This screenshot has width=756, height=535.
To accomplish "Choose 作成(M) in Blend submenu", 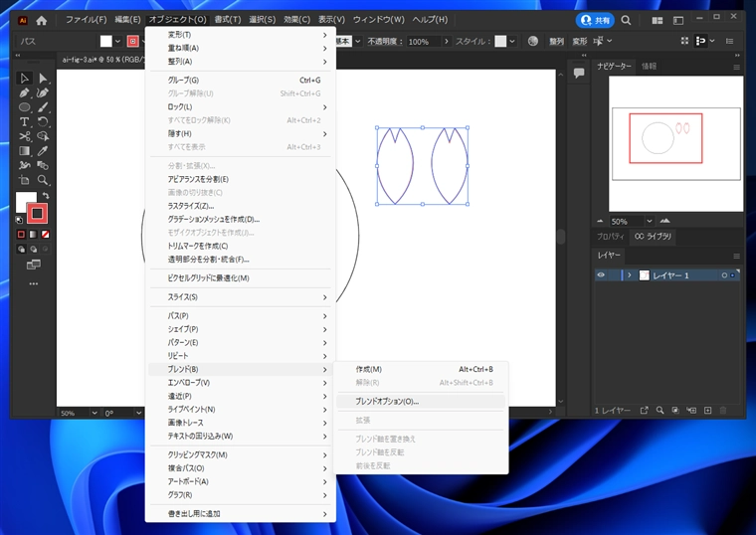I will pyautogui.click(x=422, y=369).
